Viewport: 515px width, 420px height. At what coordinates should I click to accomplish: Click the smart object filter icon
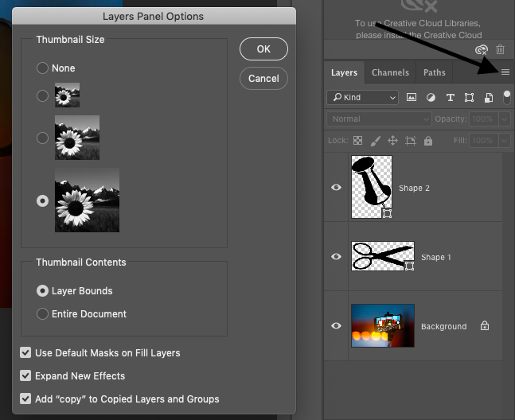click(487, 97)
